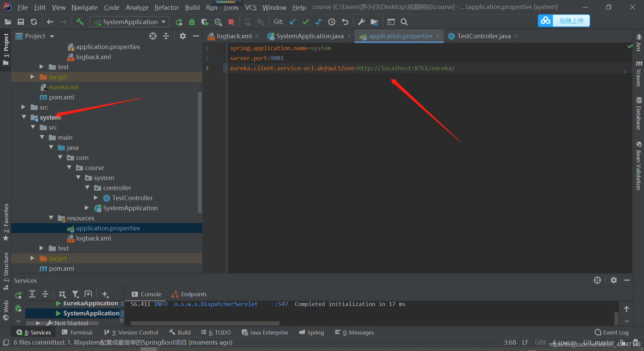Click the LF line separator status

pyautogui.click(x=525, y=343)
